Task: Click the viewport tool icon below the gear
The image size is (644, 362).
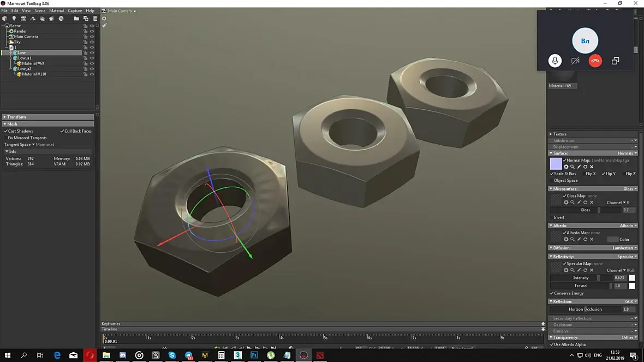Action: (x=104, y=26)
